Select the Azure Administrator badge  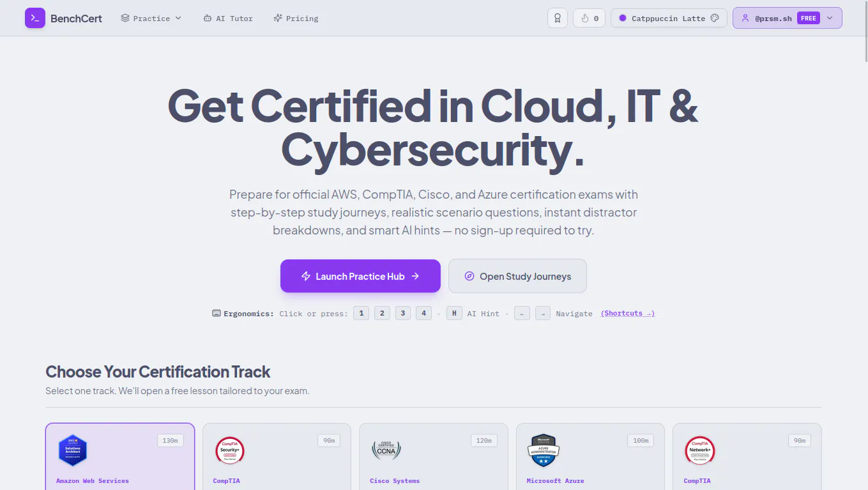pos(544,450)
